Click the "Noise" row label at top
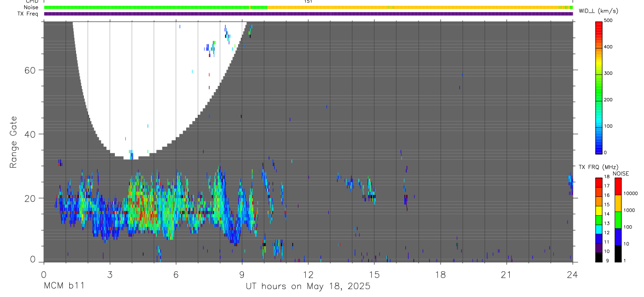The width and height of the screenshot is (644, 297). point(30,7)
